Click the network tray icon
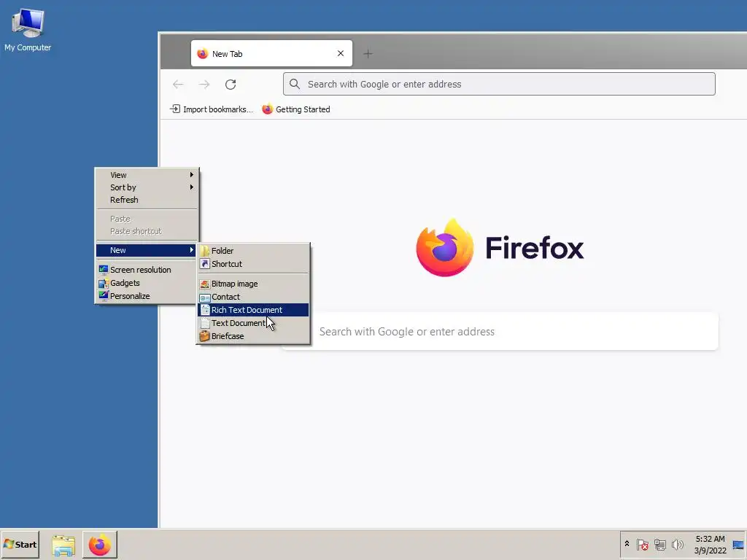 click(659, 544)
